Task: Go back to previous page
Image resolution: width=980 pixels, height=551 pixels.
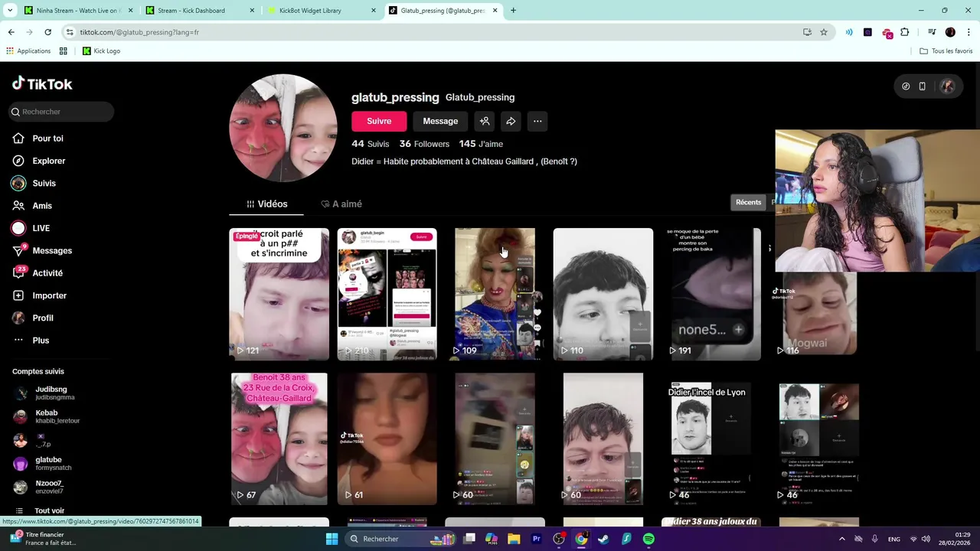Action: coord(11,32)
